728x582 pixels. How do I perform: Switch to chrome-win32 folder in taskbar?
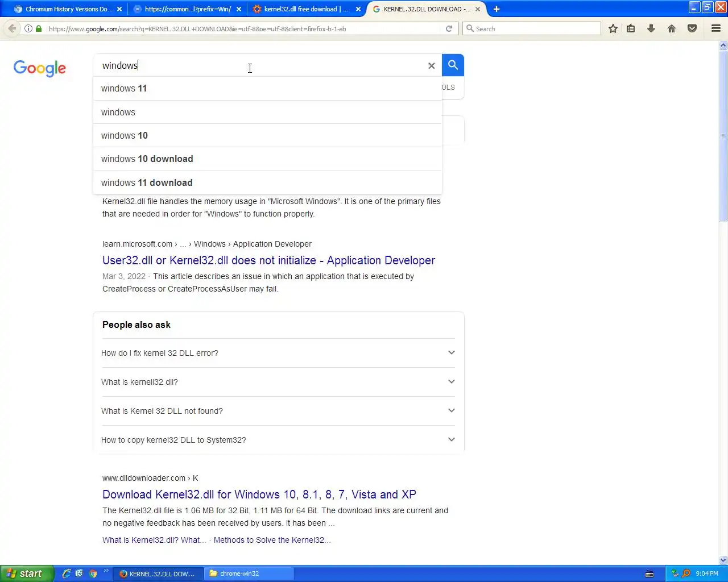(248, 574)
